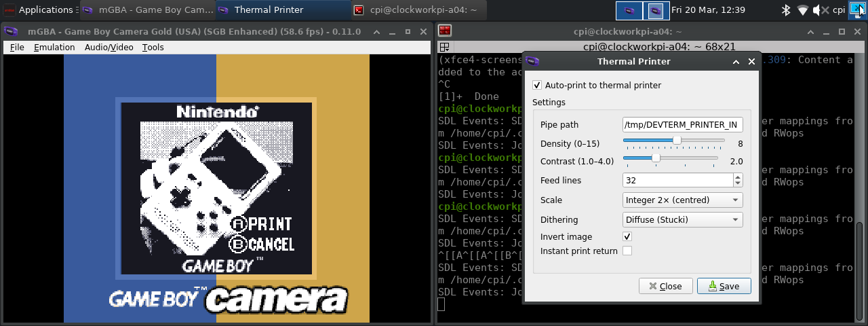The height and width of the screenshot is (326, 868).
Task: Click the Bluetooth icon in system tray
Action: click(x=786, y=10)
